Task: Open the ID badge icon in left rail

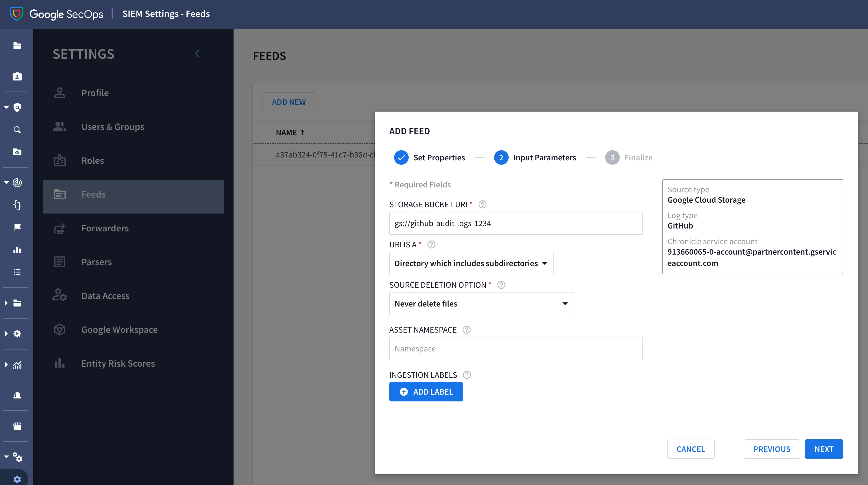Action: click(x=17, y=77)
